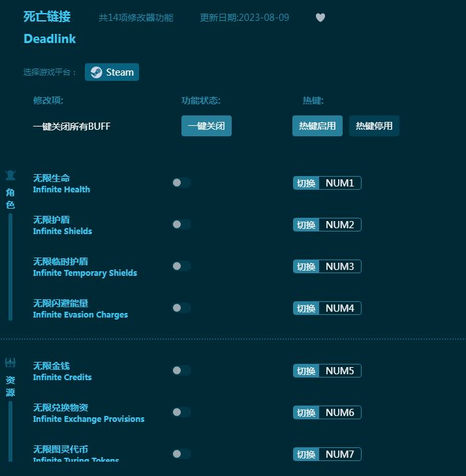
Task: Click 热键启用 to enable hotkeys
Action: (x=317, y=126)
